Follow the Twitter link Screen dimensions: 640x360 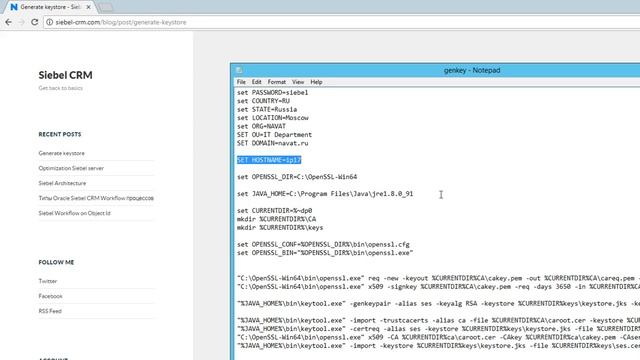click(48, 281)
